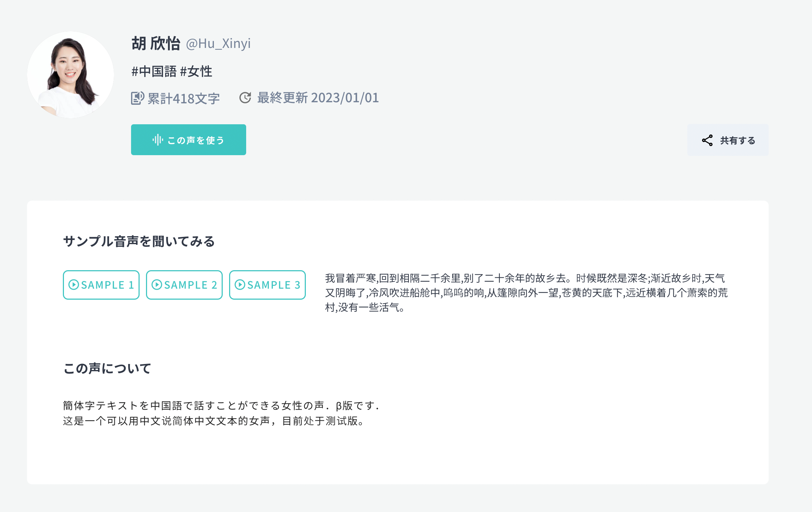Screen dimensions: 812x512
Task: Click the refresh clock icon beside 最終更新
Action: pos(245,98)
